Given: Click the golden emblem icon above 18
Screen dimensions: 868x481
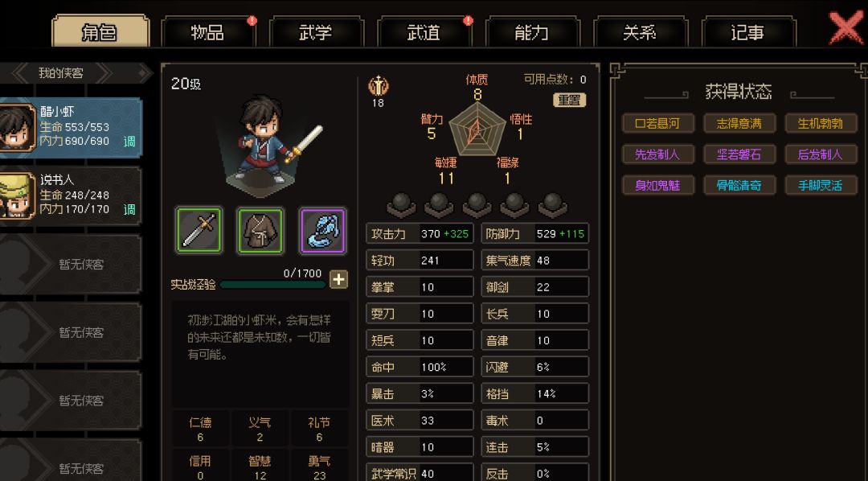Looking at the screenshot, I should (x=378, y=86).
